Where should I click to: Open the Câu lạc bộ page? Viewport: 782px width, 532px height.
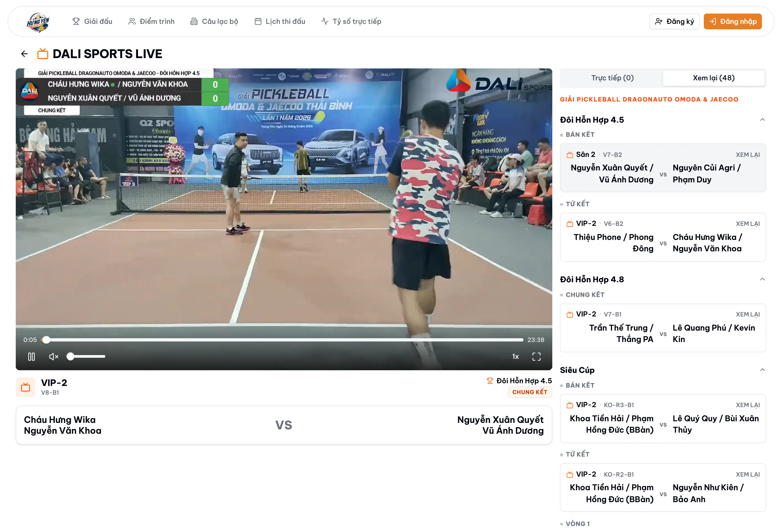(214, 21)
